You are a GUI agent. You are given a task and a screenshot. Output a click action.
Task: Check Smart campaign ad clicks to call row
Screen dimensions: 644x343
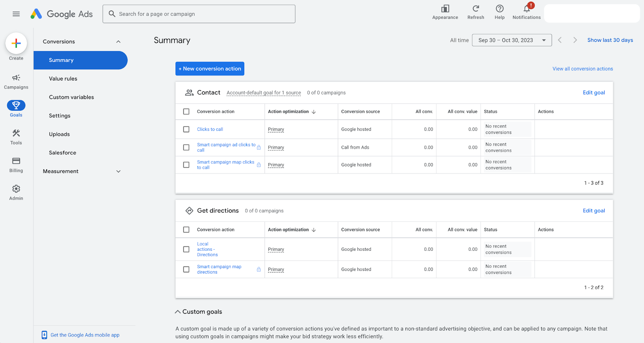(186, 147)
